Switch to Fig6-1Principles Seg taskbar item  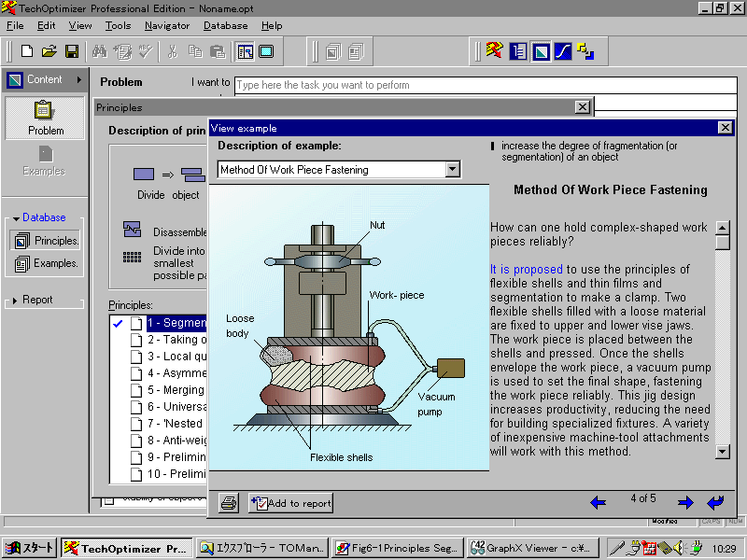pyautogui.click(x=398, y=548)
